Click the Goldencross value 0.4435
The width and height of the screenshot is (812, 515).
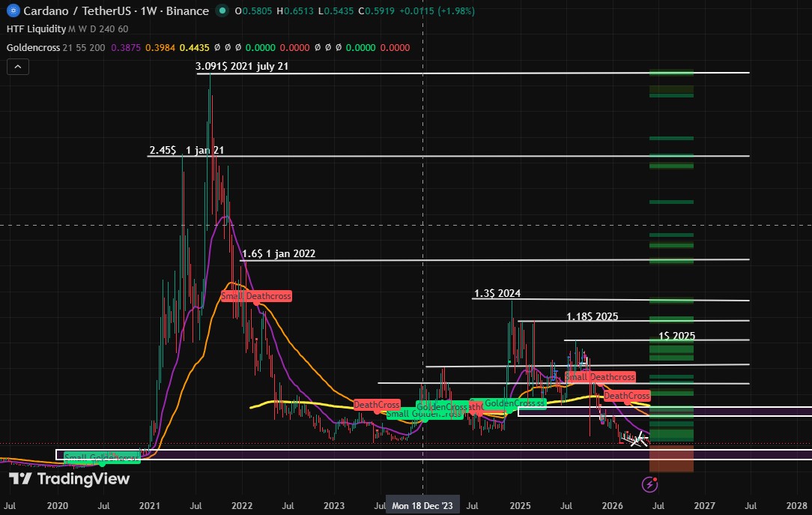194,48
